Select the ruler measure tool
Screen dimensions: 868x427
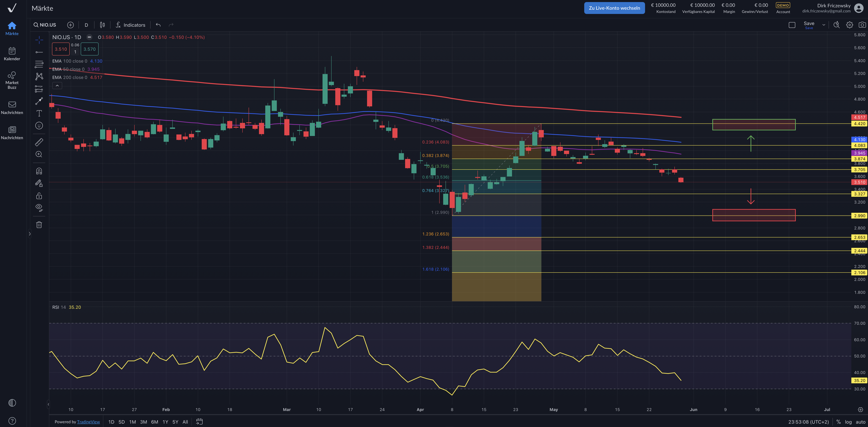39,142
